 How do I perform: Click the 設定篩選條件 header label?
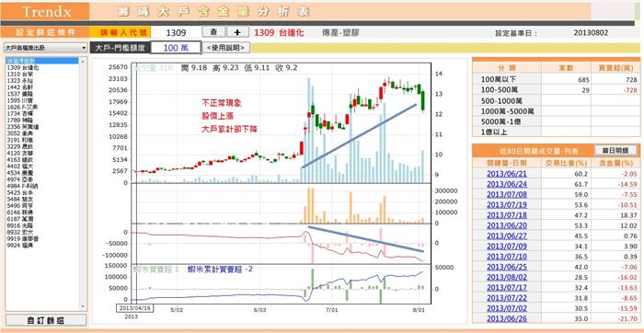[x=45, y=32]
